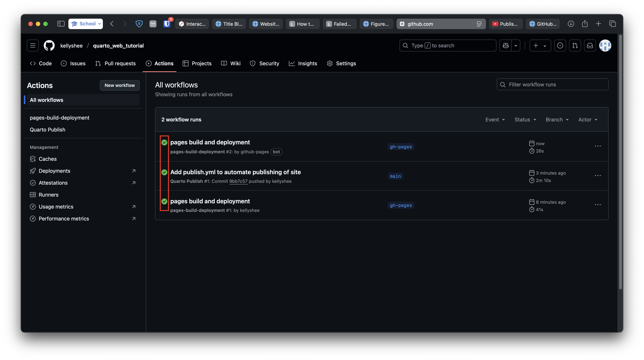Select the Quarto Publish workflow in sidebar
This screenshot has height=360, width=644.
pyautogui.click(x=48, y=130)
